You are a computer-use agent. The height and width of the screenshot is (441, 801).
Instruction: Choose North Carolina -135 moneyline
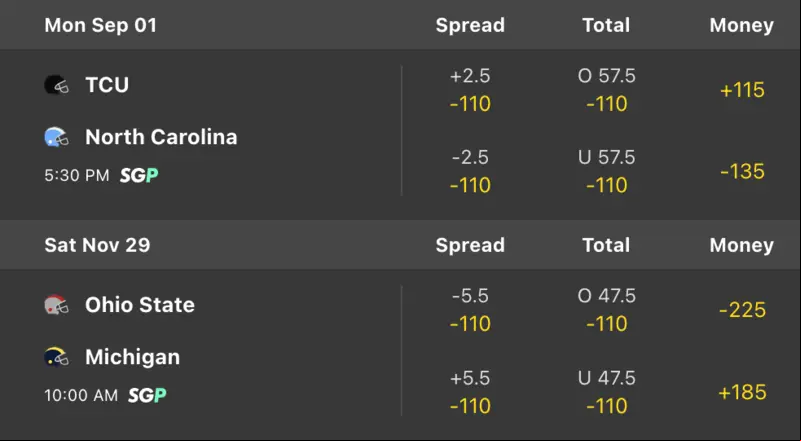[x=742, y=172]
